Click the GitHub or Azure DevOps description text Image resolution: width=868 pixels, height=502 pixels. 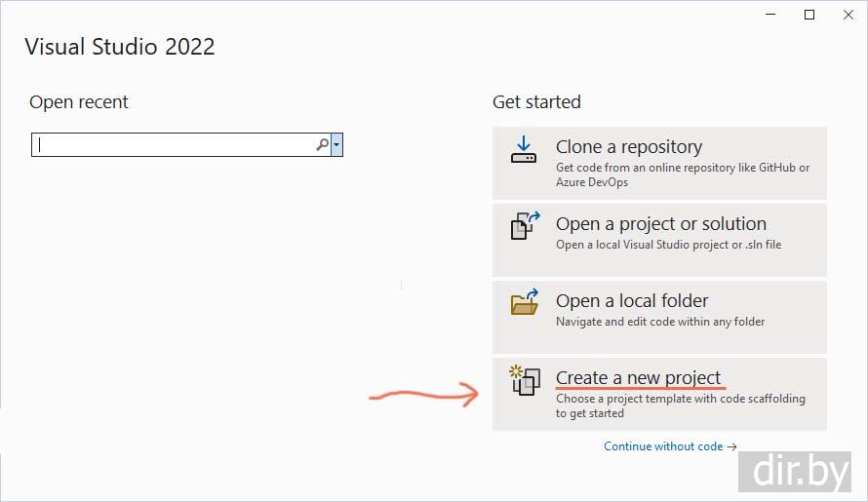click(x=682, y=174)
